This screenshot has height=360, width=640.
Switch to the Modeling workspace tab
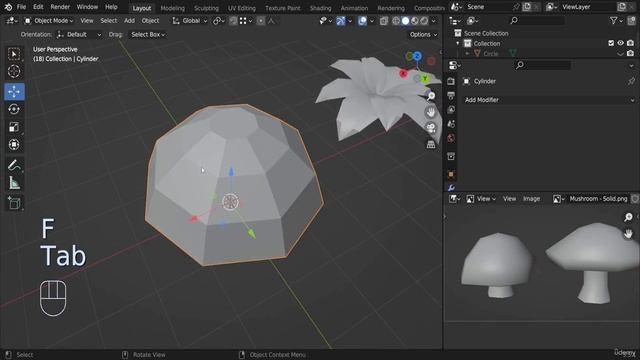click(172, 8)
